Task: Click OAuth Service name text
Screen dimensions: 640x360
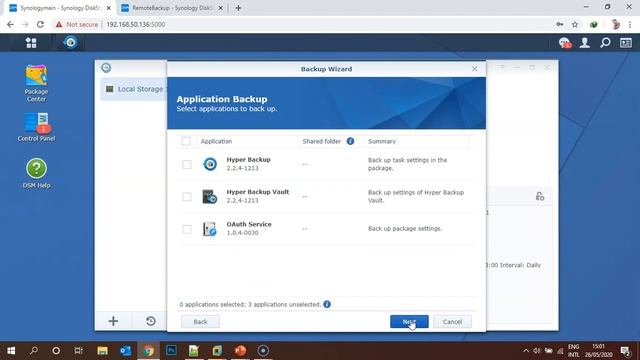Action: click(x=249, y=224)
